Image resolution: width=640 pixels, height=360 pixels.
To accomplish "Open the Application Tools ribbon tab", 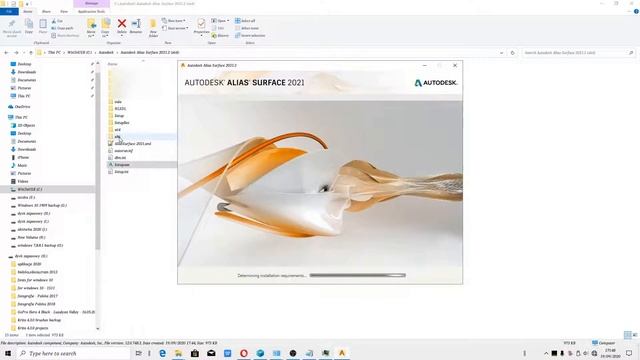I will 91,11.
